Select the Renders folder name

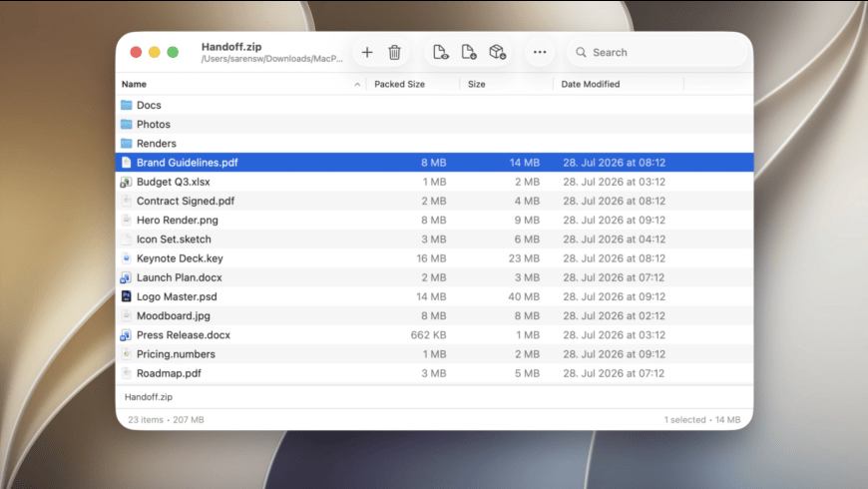pyautogui.click(x=156, y=144)
